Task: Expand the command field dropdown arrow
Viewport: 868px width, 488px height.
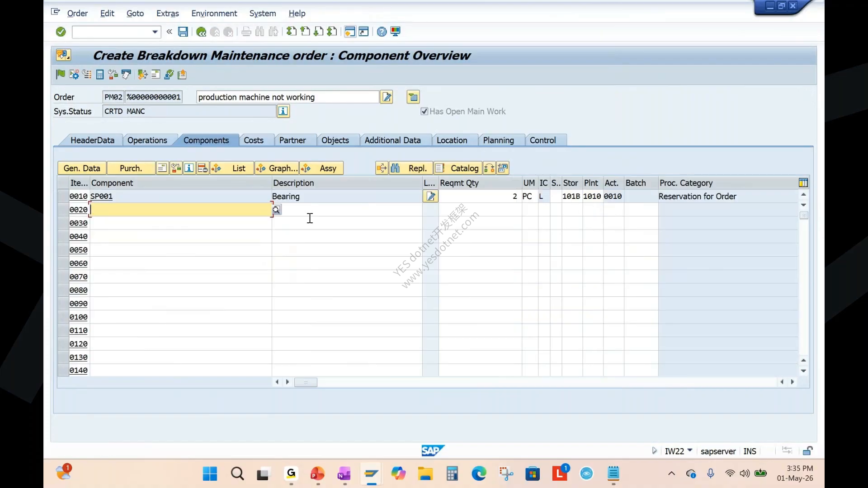Action: [x=155, y=32]
